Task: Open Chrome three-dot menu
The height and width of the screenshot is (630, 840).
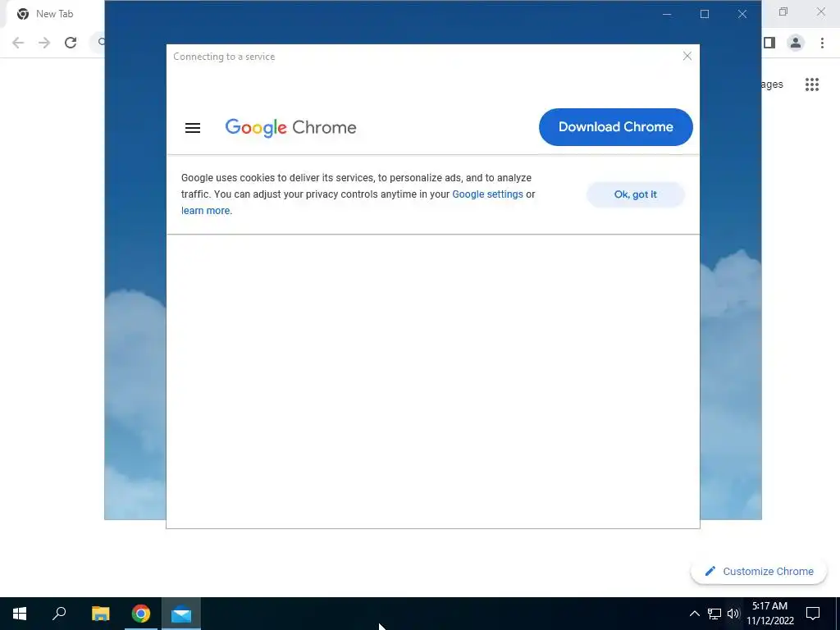Action: 822,43
